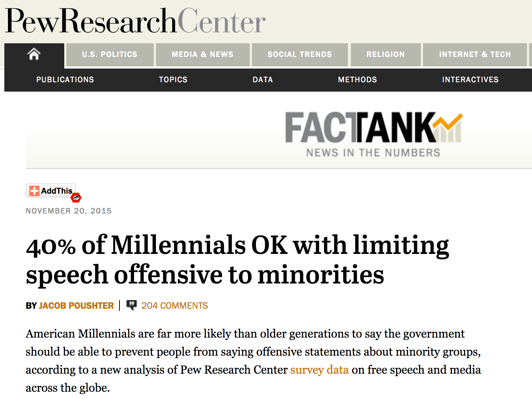Select the Religion tab
532x409 pixels.
[x=385, y=54]
